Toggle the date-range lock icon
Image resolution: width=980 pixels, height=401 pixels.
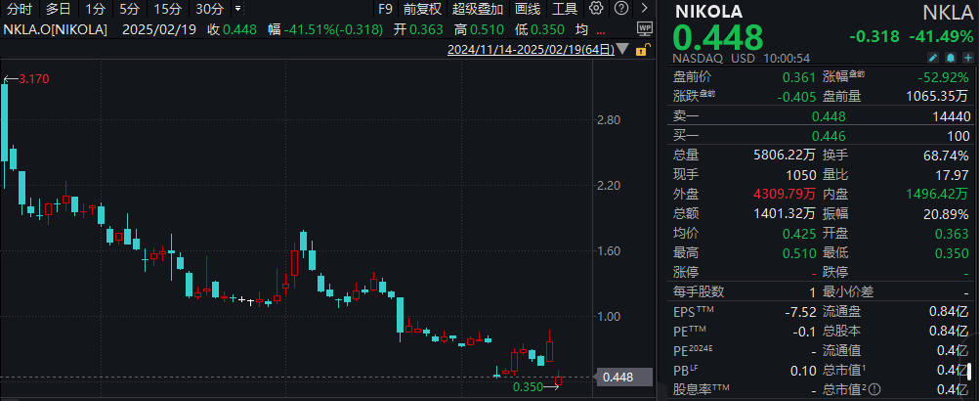[x=642, y=51]
